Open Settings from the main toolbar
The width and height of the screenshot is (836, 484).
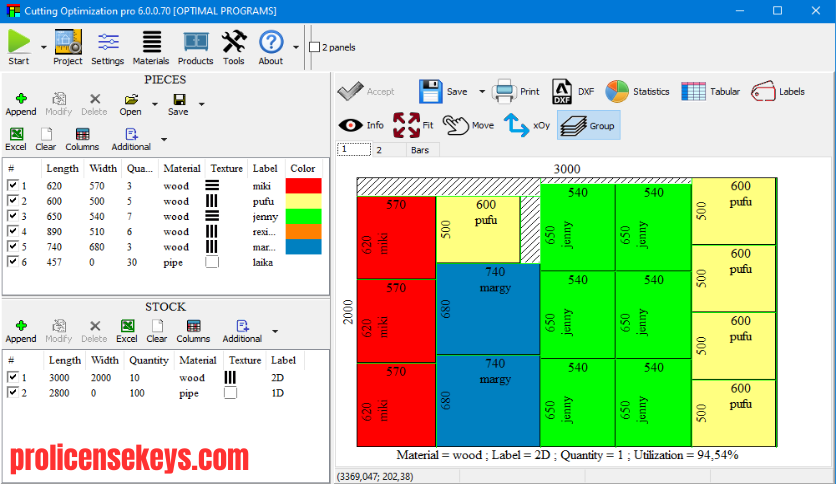click(x=108, y=47)
